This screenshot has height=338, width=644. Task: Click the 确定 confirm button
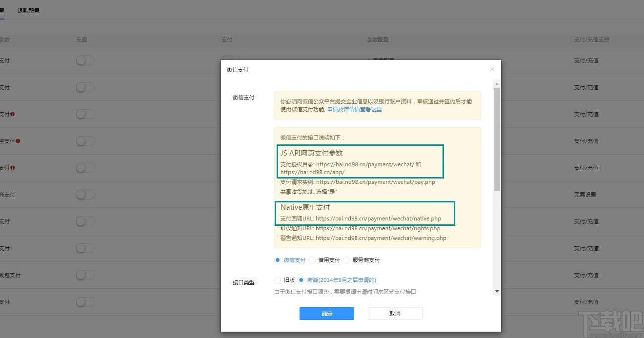tap(326, 314)
